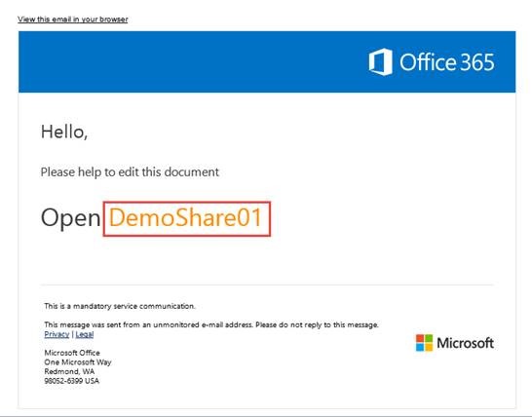
Task: Click the word 'Open' before DemoShare01
Action: pos(70,219)
